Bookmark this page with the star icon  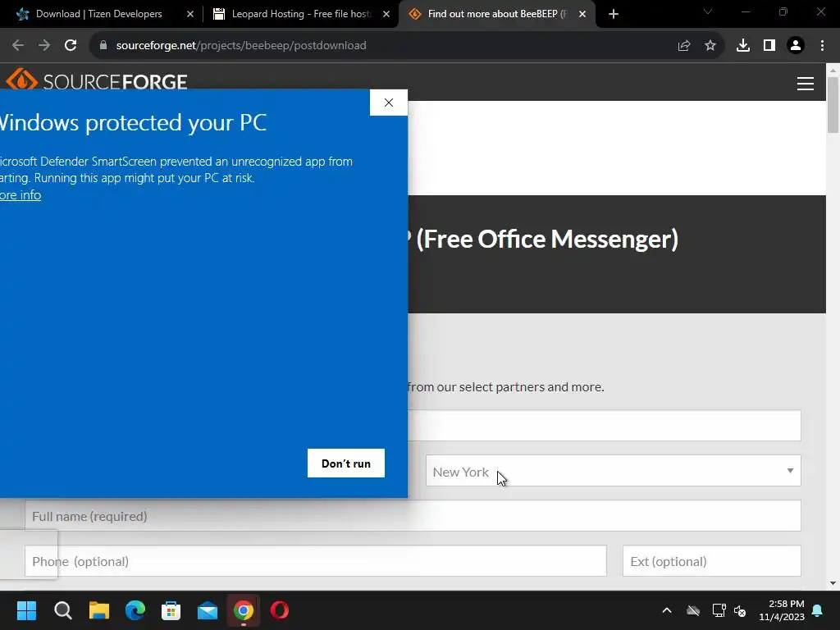710,46
